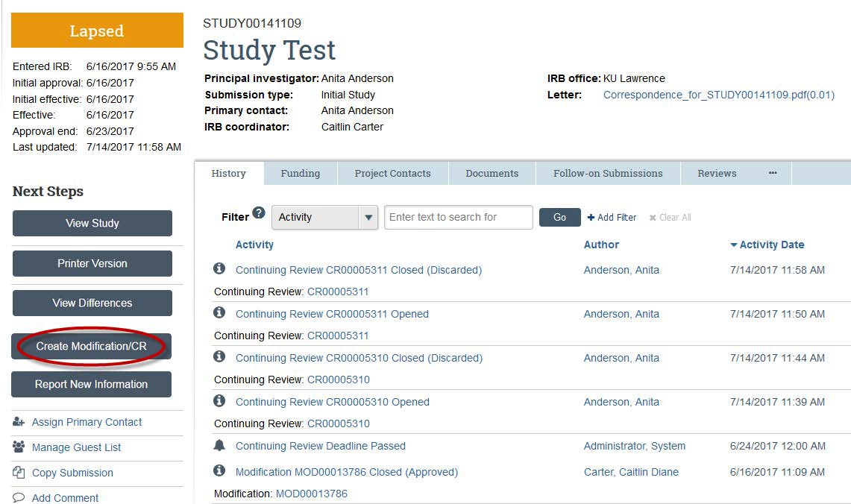Image resolution: width=851 pixels, height=504 pixels.
Task: Open Continuing Review CR00005310 Opened activity
Action: click(x=333, y=401)
